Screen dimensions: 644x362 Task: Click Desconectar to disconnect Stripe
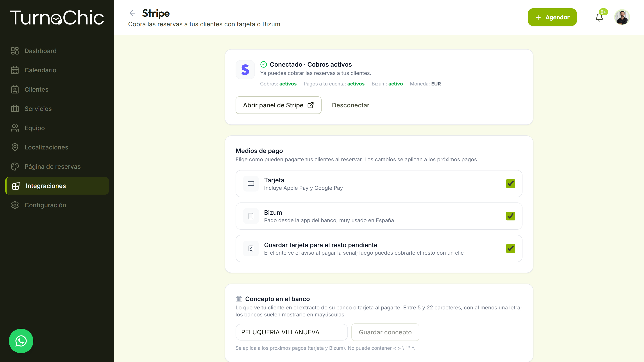[351, 105]
